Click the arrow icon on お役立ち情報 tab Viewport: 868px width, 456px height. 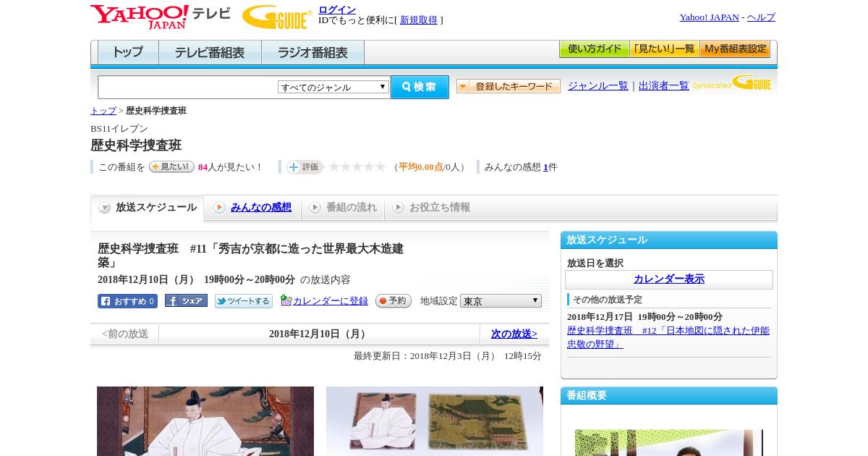[398, 208]
